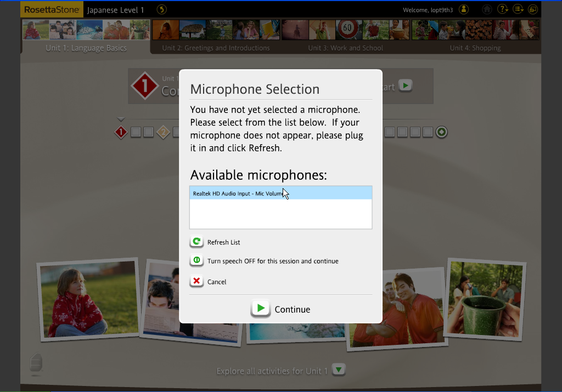
Task: Open the Help dropdown menu
Action: (502, 9)
